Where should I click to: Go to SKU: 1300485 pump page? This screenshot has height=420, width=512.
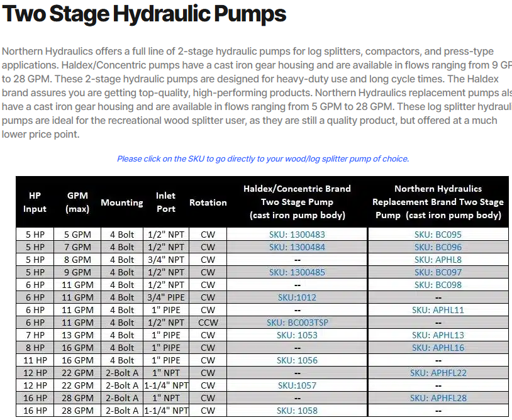click(297, 272)
